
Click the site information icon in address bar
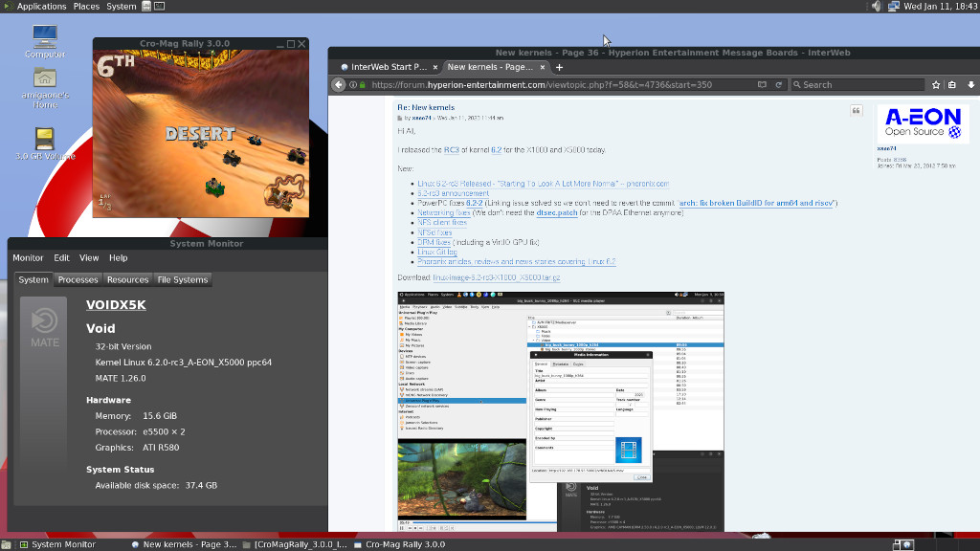coord(353,85)
